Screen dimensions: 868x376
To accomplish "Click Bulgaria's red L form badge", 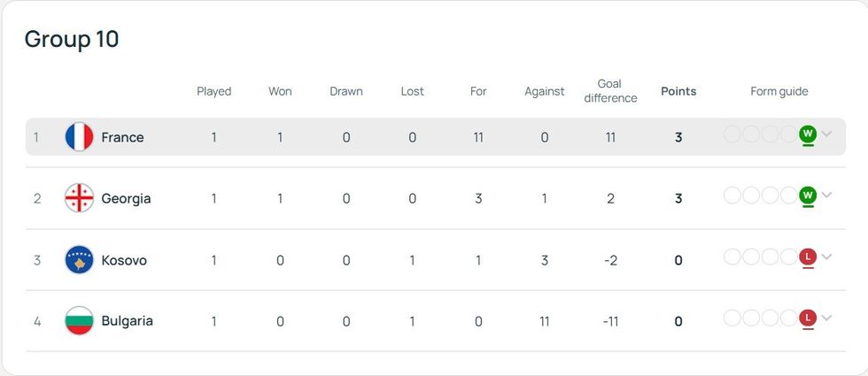I will click(807, 318).
